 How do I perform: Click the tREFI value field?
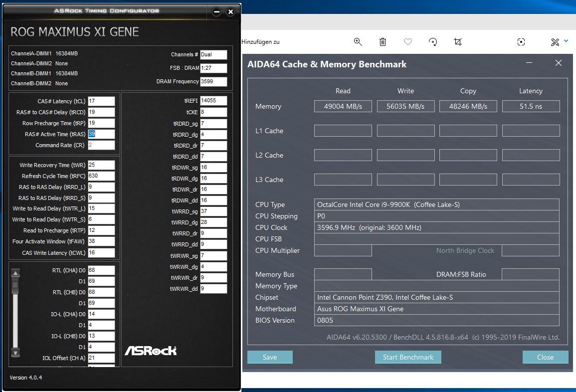(213, 101)
